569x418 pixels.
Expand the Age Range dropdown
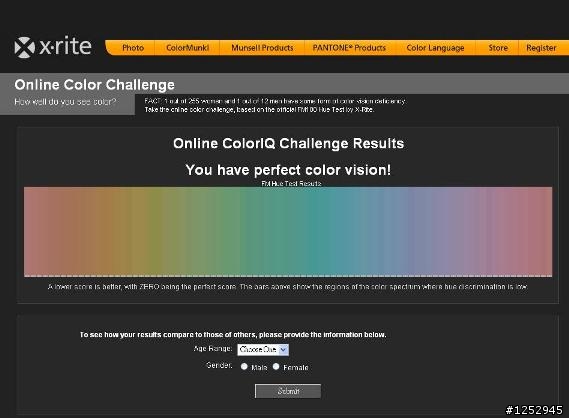coord(263,349)
